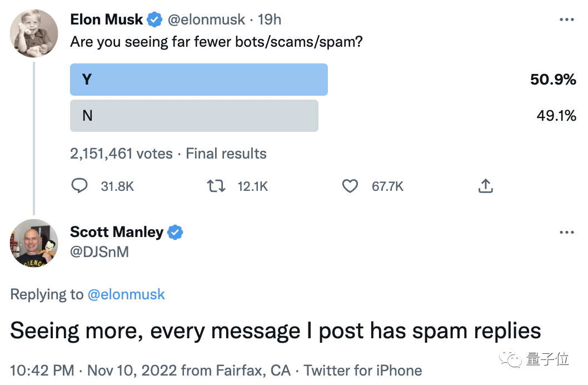Open more options on Scott Manley's reply

point(566,232)
